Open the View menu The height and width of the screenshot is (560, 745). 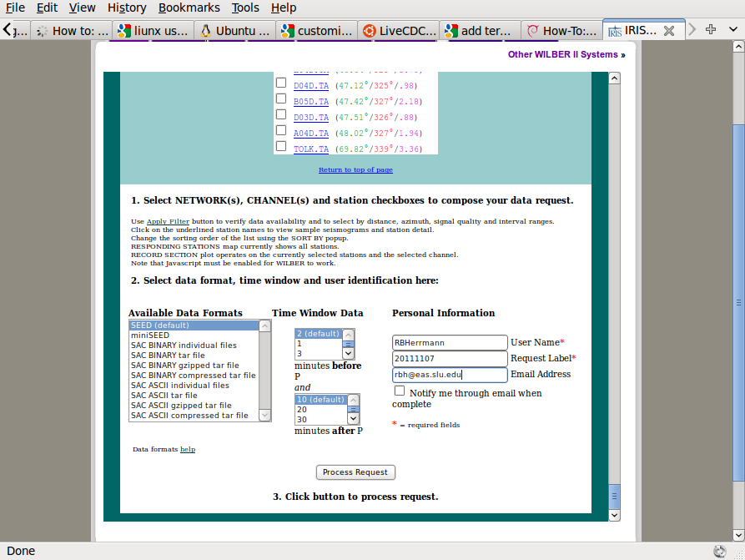[83, 8]
